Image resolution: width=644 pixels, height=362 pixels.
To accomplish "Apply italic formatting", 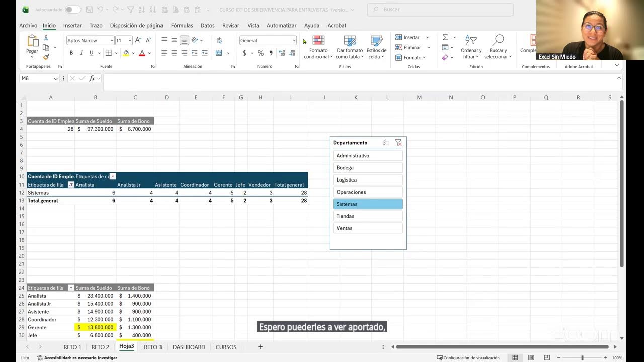I will [81, 53].
